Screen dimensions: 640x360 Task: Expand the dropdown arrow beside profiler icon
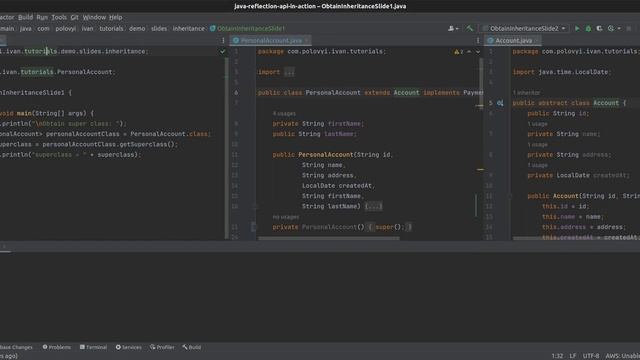[619, 28]
